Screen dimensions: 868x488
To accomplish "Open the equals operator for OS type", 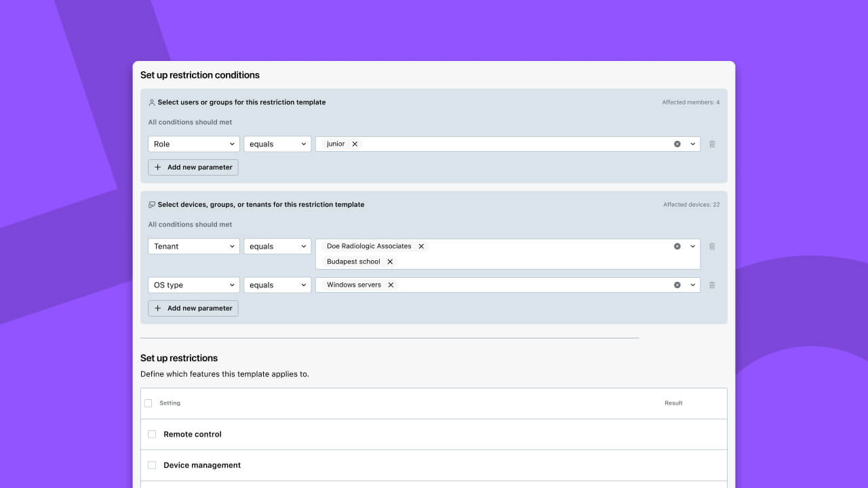I will click(x=277, y=285).
